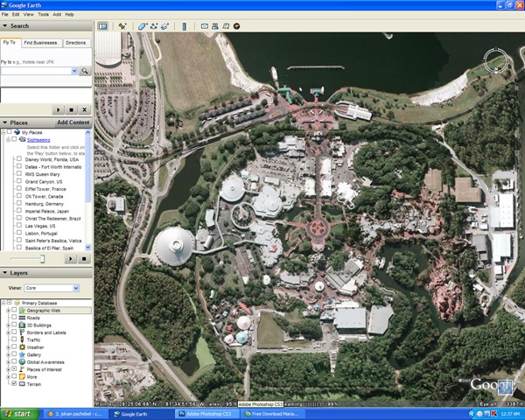
Task: Click the Weather sun layer icon
Action: pos(22,347)
